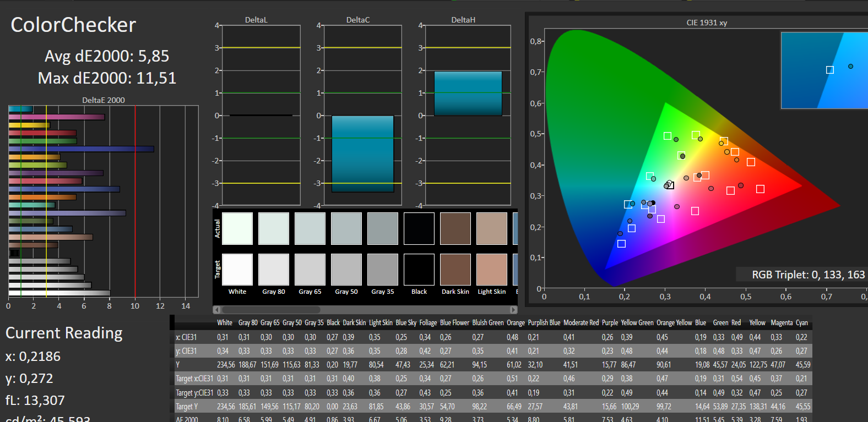Click the longest blue bar in DeltaE 2000
The height and width of the screenshot is (422, 868).
pos(81,149)
